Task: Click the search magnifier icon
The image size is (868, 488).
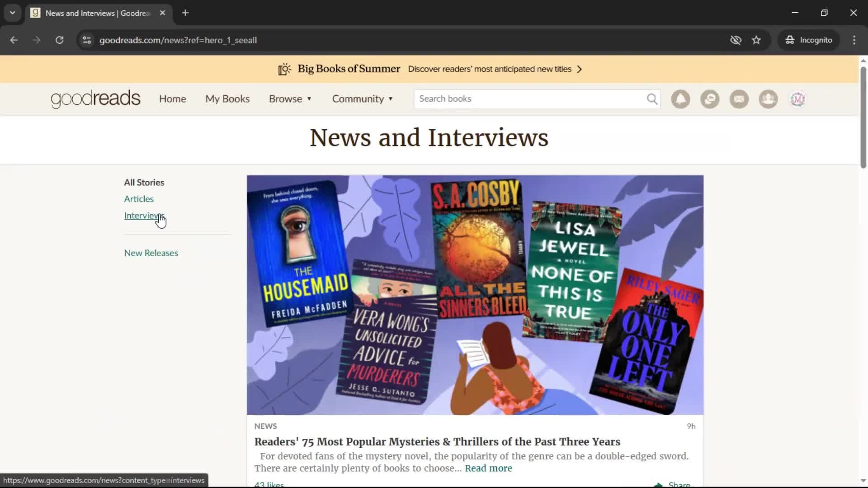Action: tap(652, 99)
